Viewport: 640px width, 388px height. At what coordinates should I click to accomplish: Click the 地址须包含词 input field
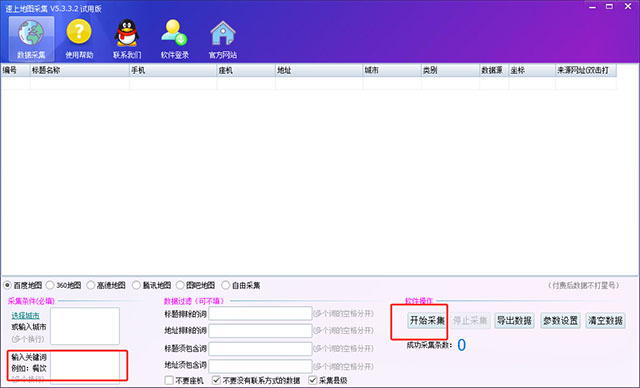[260, 366]
